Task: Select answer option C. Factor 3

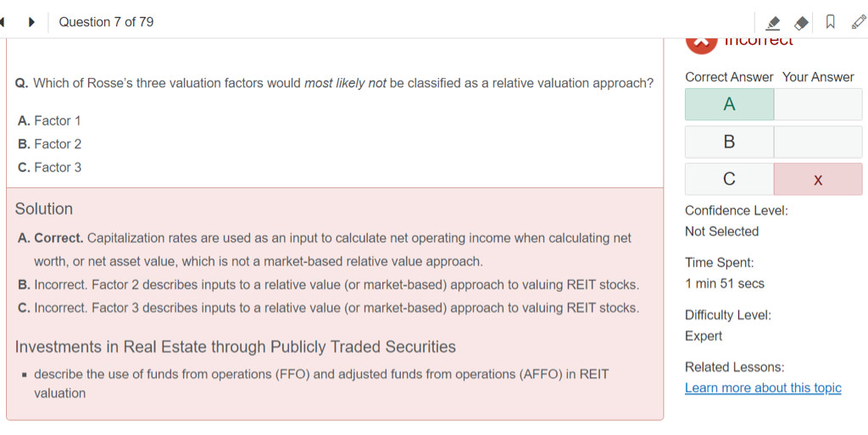Action: 49,168
